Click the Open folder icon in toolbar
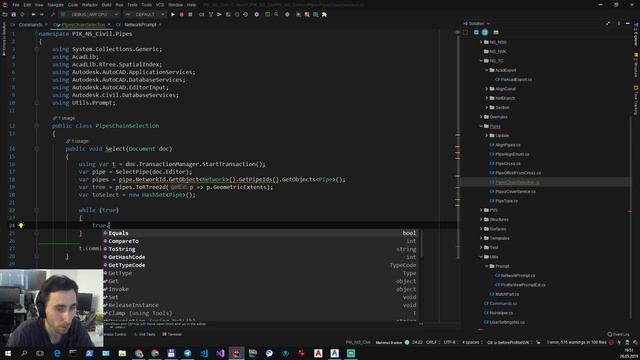The width and height of the screenshot is (640, 360). 5,14
